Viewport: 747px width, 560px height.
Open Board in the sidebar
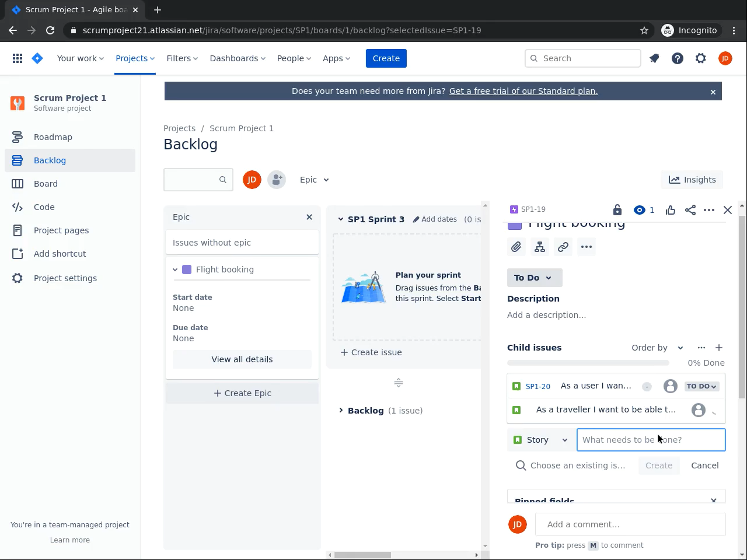(x=46, y=184)
